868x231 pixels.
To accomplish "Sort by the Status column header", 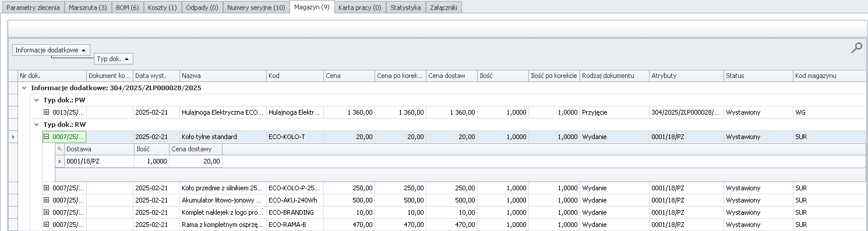I will [x=758, y=76].
